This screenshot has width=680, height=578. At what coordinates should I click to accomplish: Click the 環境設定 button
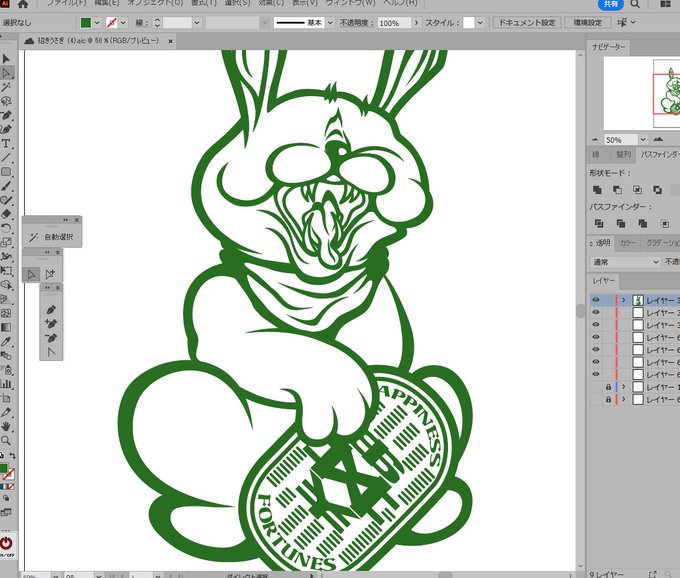tap(588, 23)
